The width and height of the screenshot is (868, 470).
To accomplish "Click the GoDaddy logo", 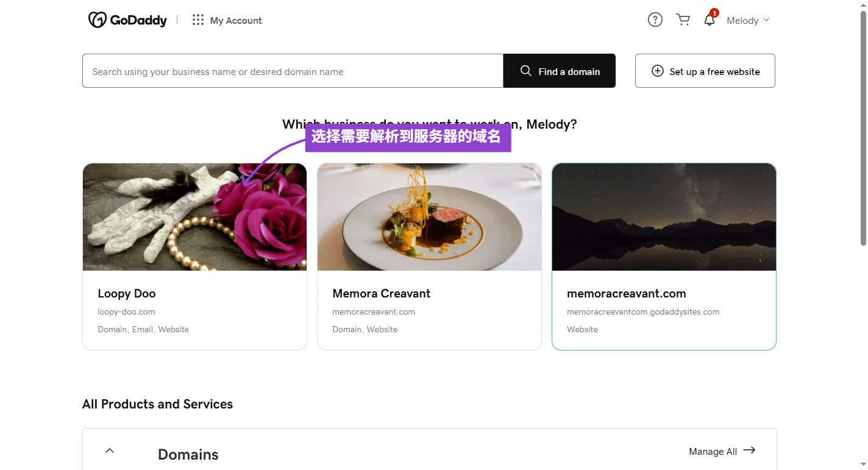I will 127,20.
